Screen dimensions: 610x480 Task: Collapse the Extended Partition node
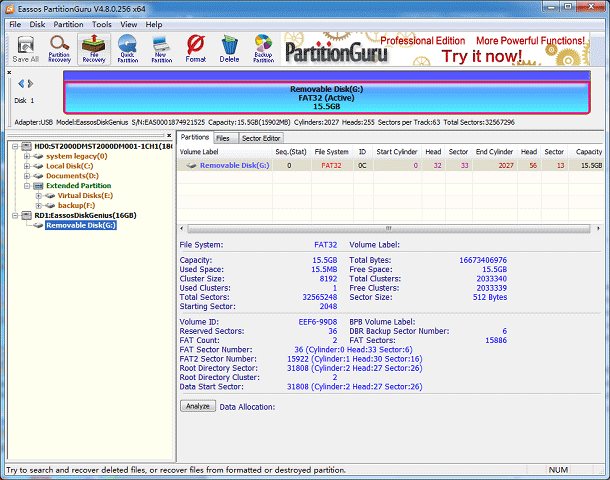[26, 186]
